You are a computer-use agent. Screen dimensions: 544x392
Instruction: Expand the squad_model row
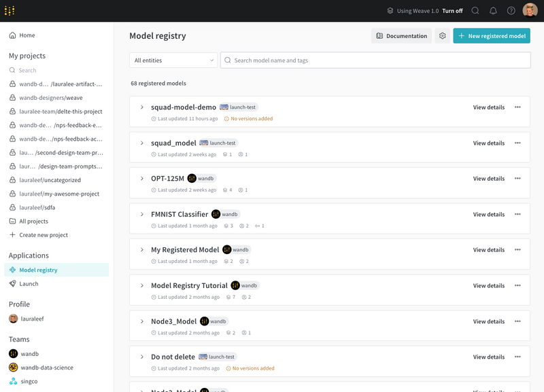tap(142, 143)
